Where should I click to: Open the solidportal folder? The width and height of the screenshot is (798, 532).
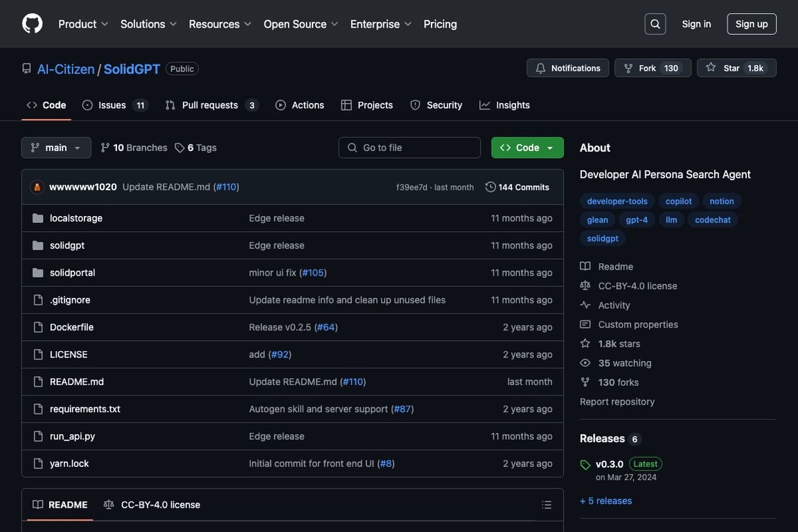pyautogui.click(x=72, y=273)
